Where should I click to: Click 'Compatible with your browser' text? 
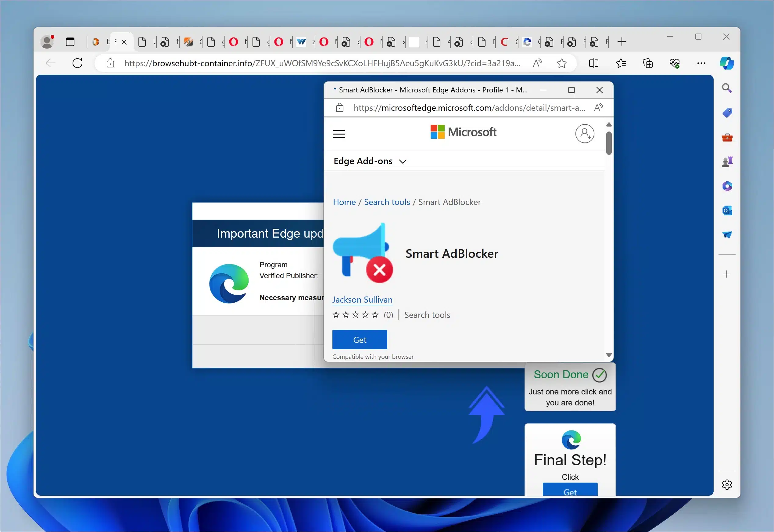[372, 357]
